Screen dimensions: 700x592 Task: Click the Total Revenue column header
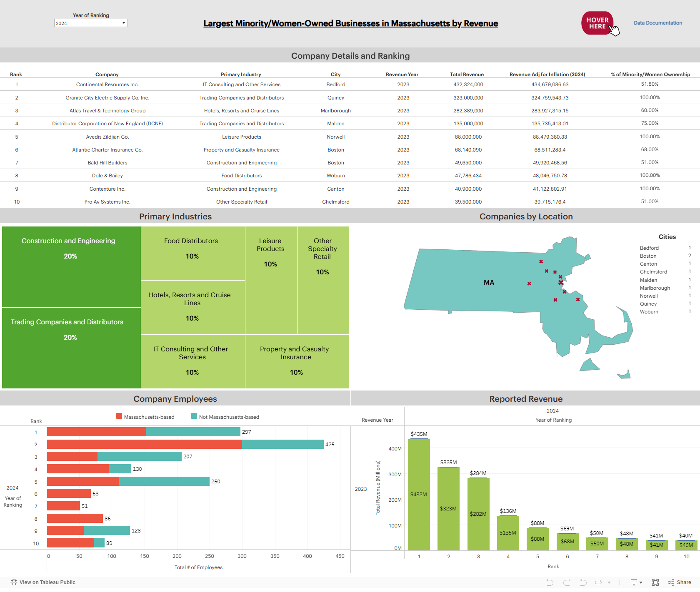click(467, 75)
